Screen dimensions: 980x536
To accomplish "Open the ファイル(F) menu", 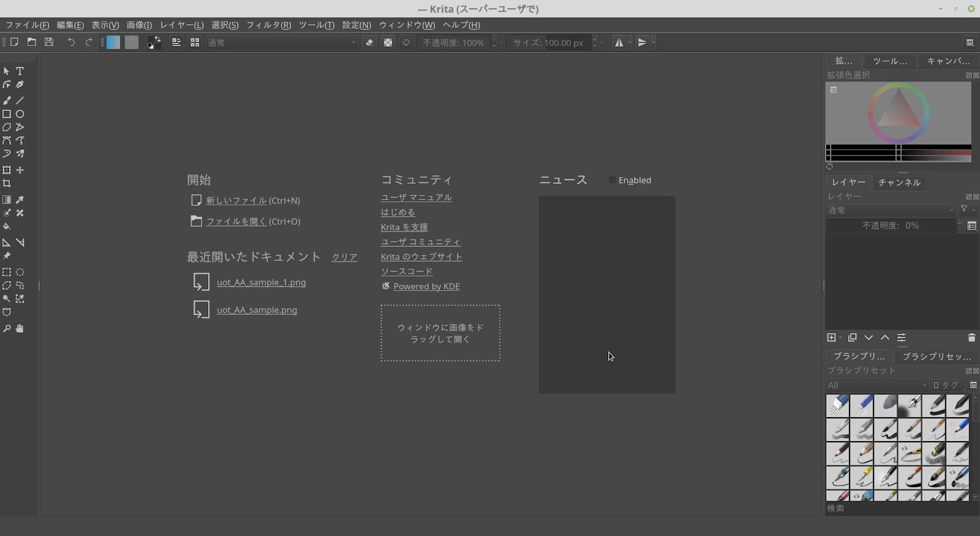I will coord(27,25).
